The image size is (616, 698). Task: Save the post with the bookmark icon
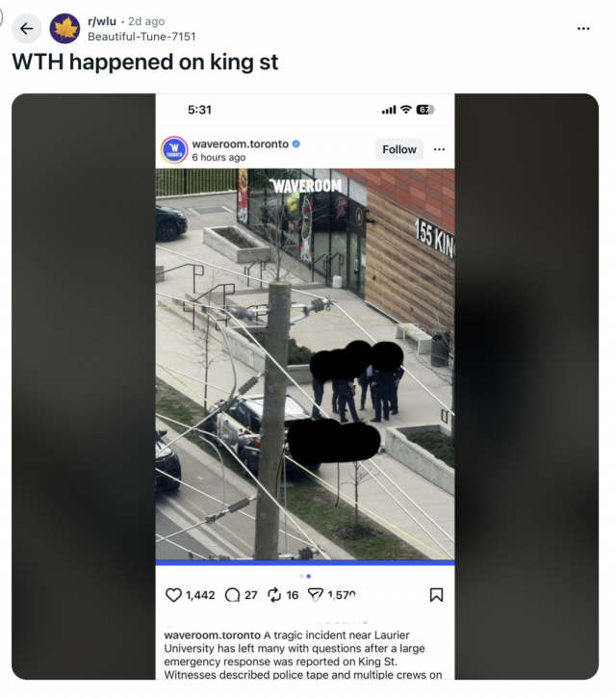point(436,595)
